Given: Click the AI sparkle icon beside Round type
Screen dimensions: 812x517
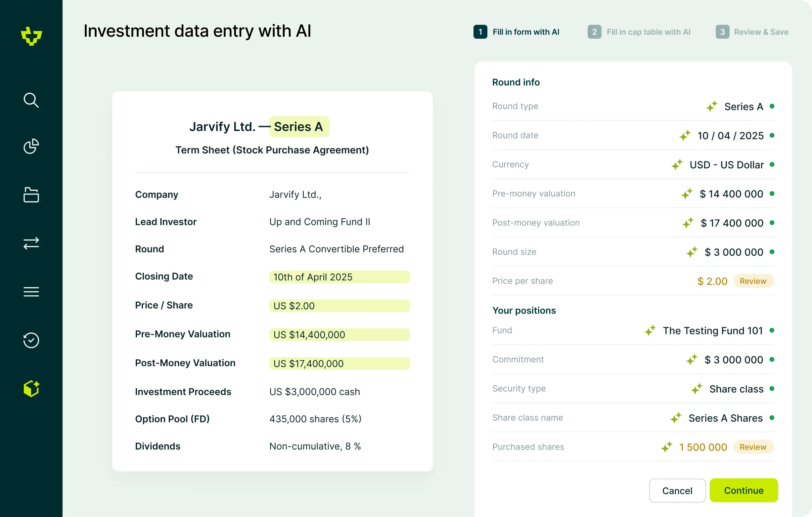Looking at the screenshot, I should [712, 106].
